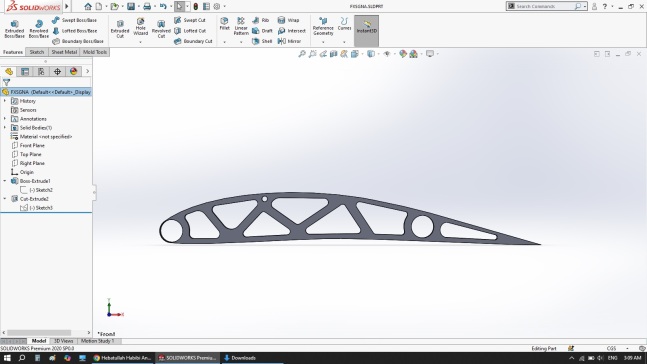This screenshot has height=364, width=647.
Task: Open the DimXpertManager tab icon
Action: click(57, 71)
